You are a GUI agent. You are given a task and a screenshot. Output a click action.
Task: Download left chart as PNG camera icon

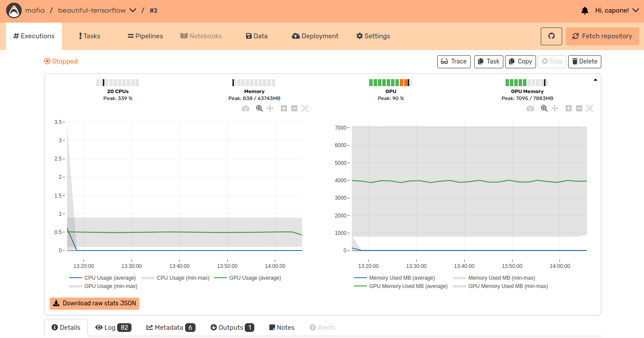(246, 108)
